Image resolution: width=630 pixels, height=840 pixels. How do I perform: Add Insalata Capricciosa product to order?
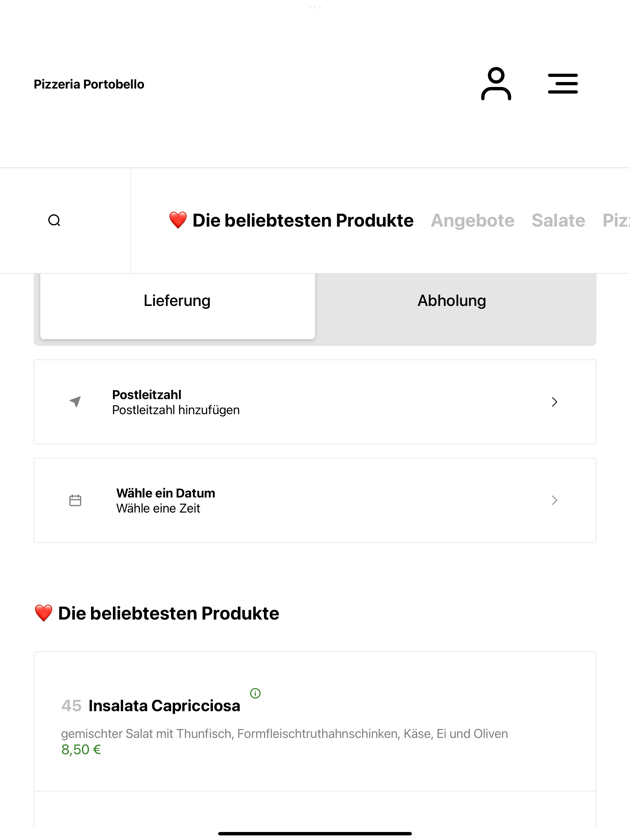(x=315, y=722)
